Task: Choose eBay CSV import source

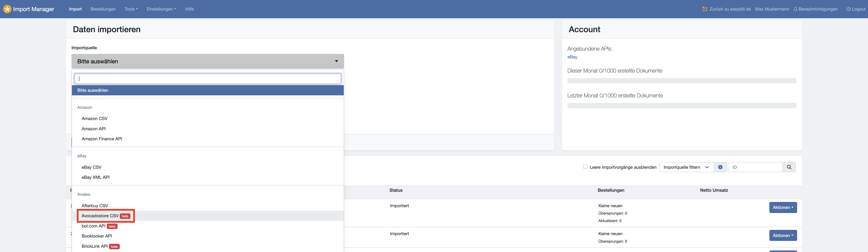Action: pos(208,167)
